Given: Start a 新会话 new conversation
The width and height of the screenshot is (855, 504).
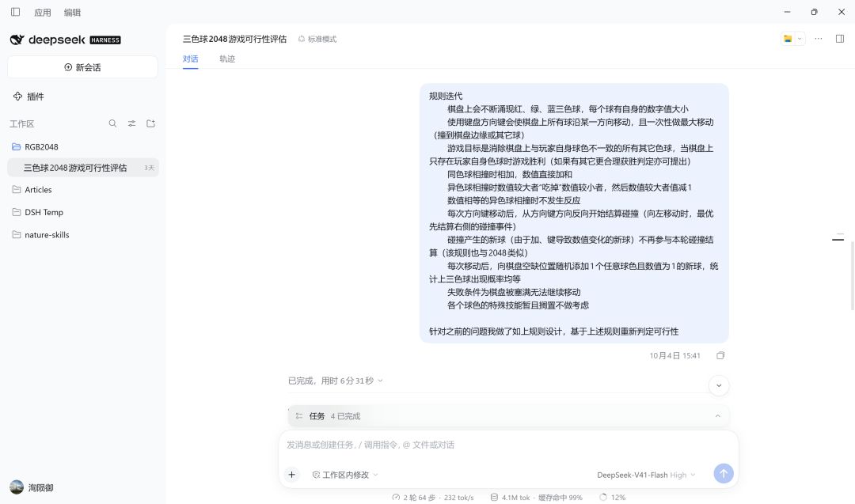Looking at the screenshot, I should pos(82,67).
